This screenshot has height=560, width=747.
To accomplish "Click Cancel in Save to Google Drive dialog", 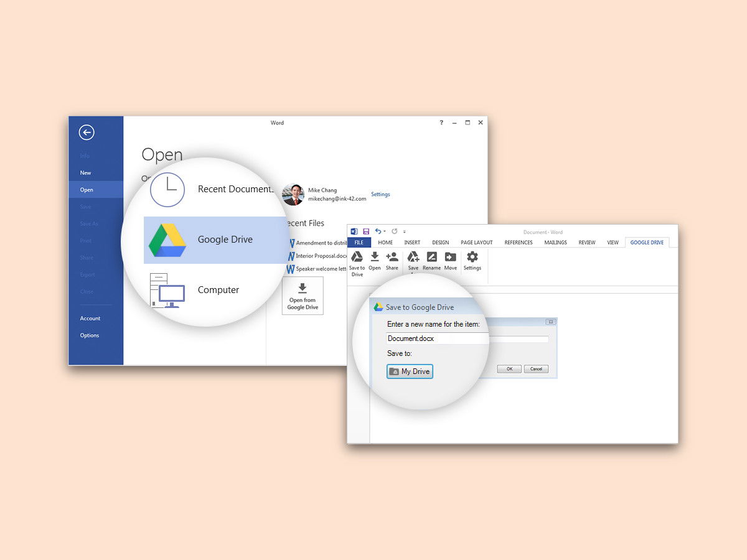I will [x=536, y=369].
